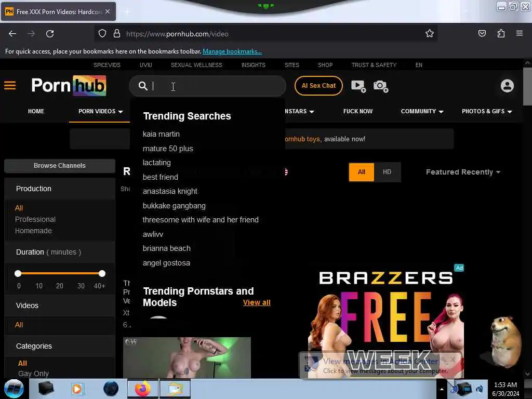This screenshot has width=532, height=399.
Task: Open the Firefox application menu
Action: [520, 33]
